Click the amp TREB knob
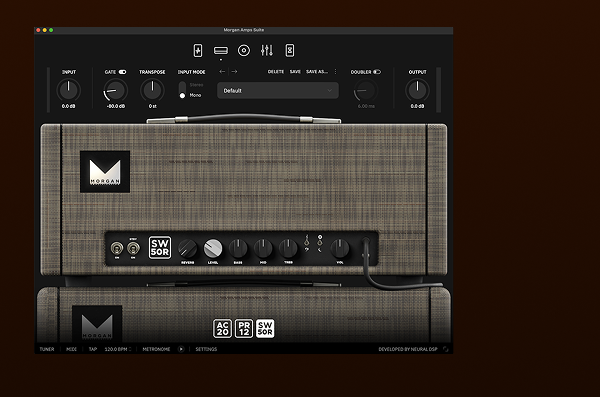This screenshot has height=397, width=600. pos(288,248)
